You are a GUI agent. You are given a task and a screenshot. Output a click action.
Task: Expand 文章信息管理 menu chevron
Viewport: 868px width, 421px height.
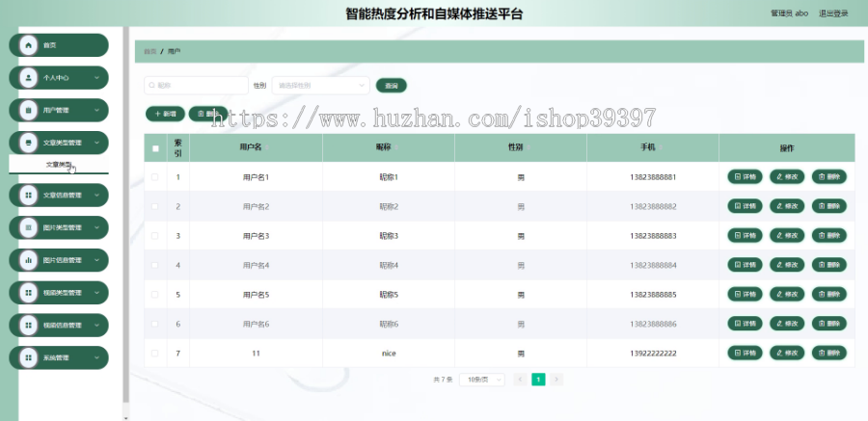click(96, 196)
